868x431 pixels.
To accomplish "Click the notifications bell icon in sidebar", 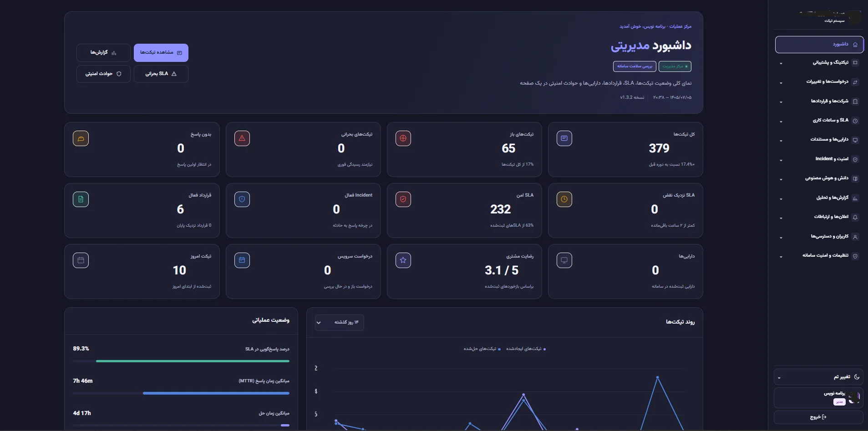I will coord(855,217).
